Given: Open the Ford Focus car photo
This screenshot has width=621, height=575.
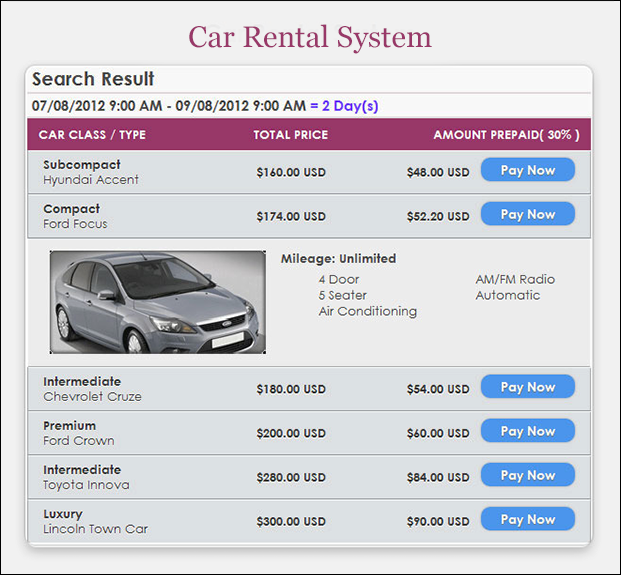Looking at the screenshot, I should pyautogui.click(x=157, y=302).
